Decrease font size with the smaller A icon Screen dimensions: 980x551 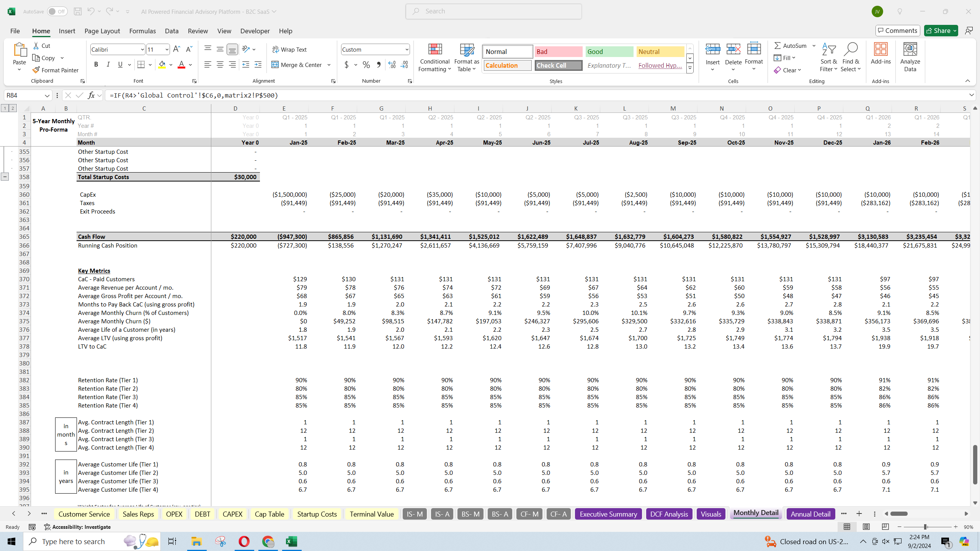pyautogui.click(x=189, y=49)
